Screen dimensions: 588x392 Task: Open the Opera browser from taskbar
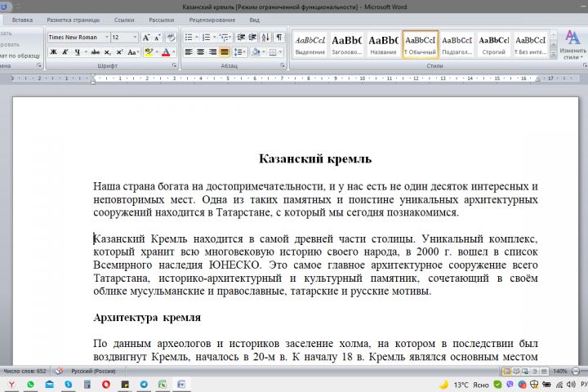(105, 385)
